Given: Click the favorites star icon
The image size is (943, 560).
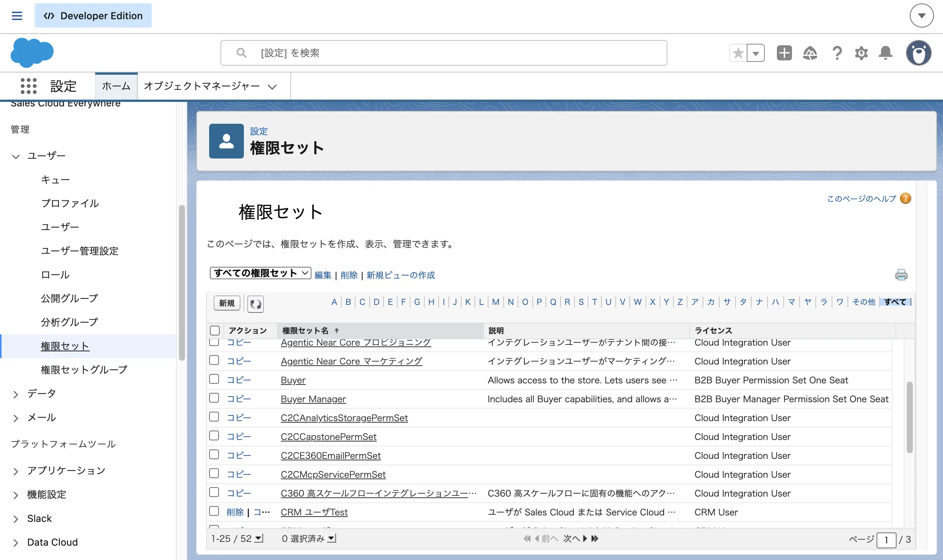Looking at the screenshot, I should [x=738, y=53].
